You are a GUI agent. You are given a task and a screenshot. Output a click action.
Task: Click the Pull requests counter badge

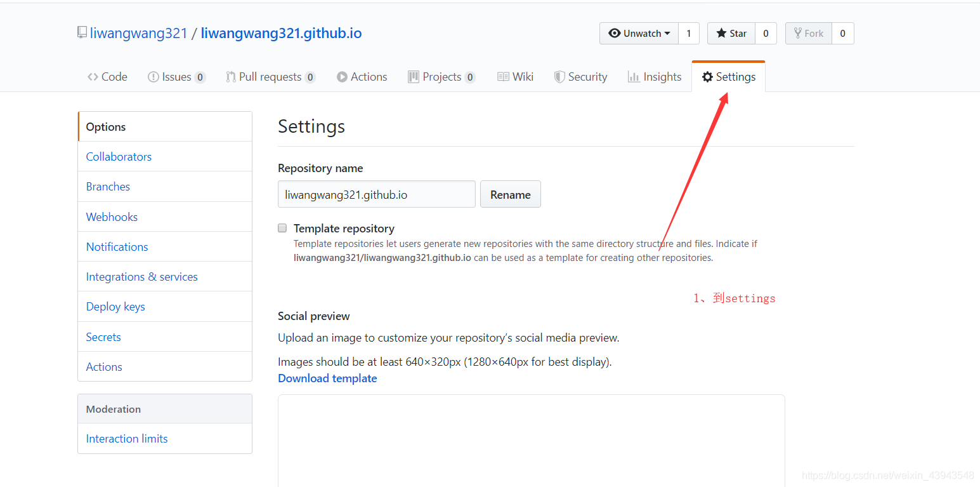[x=310, y=77]
